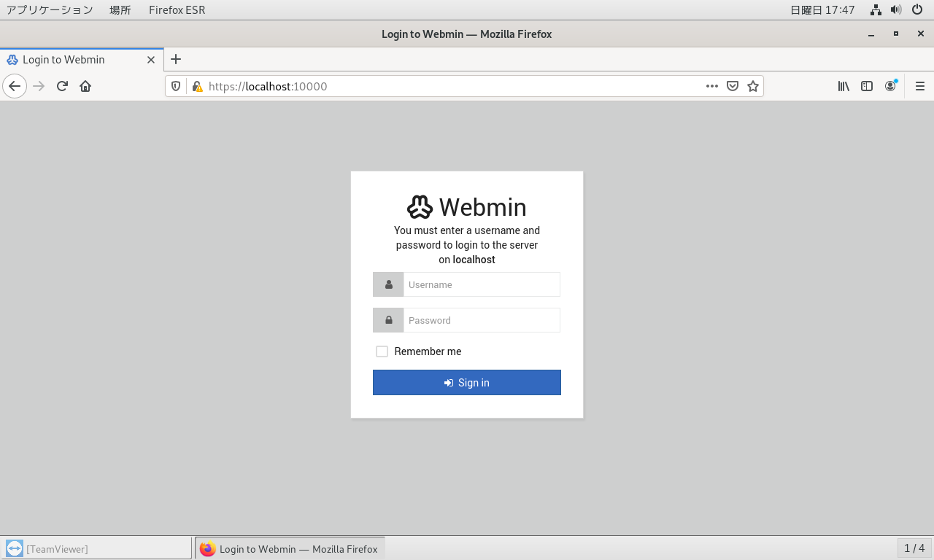Open page actions three-dot menu
The width and height of the screenshot is (934, 560).
[712, 86]
